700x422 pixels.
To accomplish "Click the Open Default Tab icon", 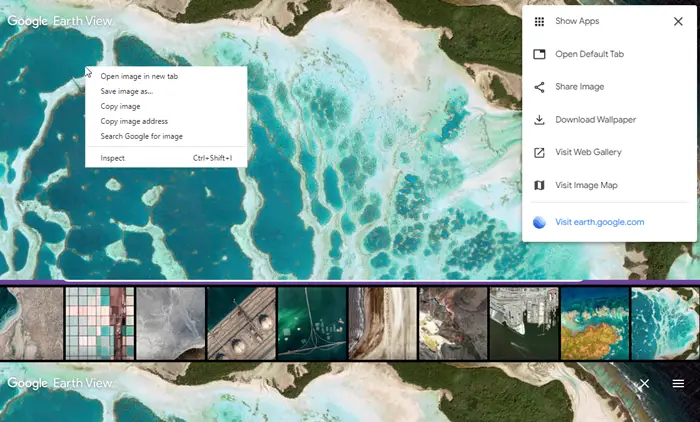I will 539,54.
